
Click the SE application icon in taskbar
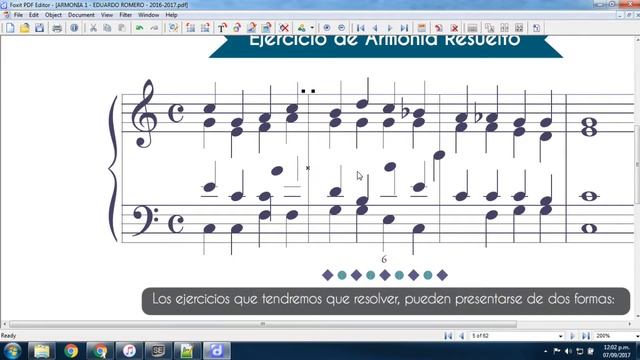coord(158,351)
